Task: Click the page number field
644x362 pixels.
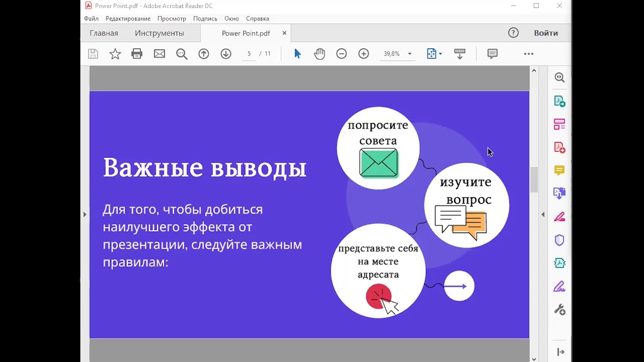Action: tap(249, 54)
